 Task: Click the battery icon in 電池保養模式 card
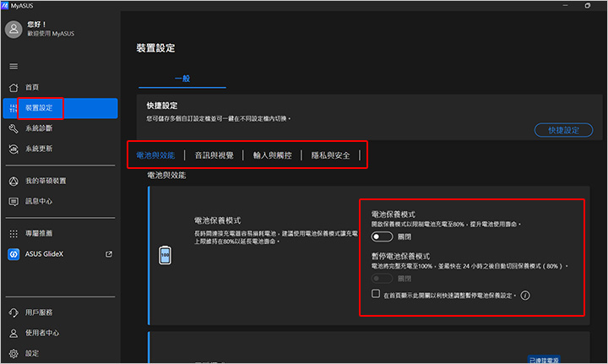coord(166,255)
